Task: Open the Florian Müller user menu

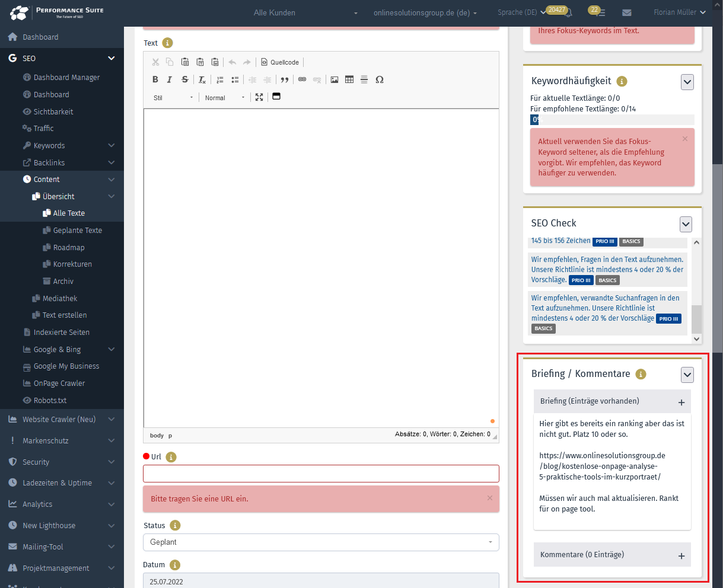Action: point(680,12)
